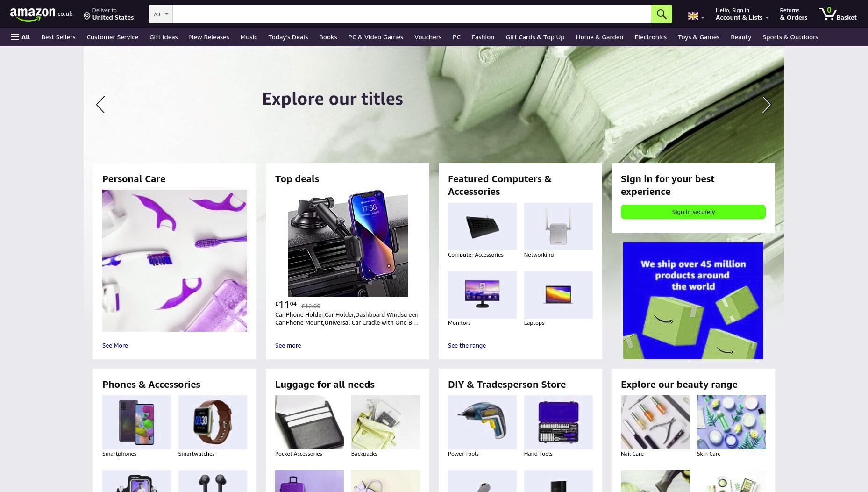Select Gift Cards & Top Up menu item
Screen dimensions: 868x492
coord(535,37)
